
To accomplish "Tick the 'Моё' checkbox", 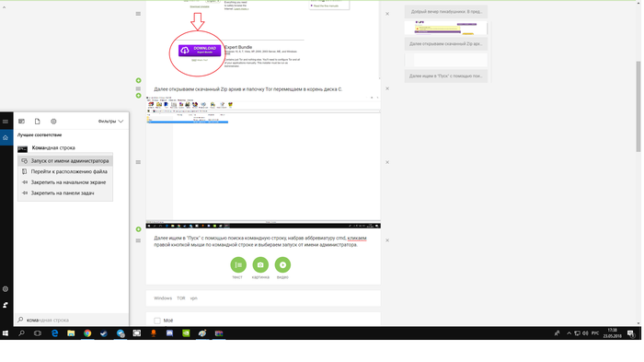I will [157, 321].
